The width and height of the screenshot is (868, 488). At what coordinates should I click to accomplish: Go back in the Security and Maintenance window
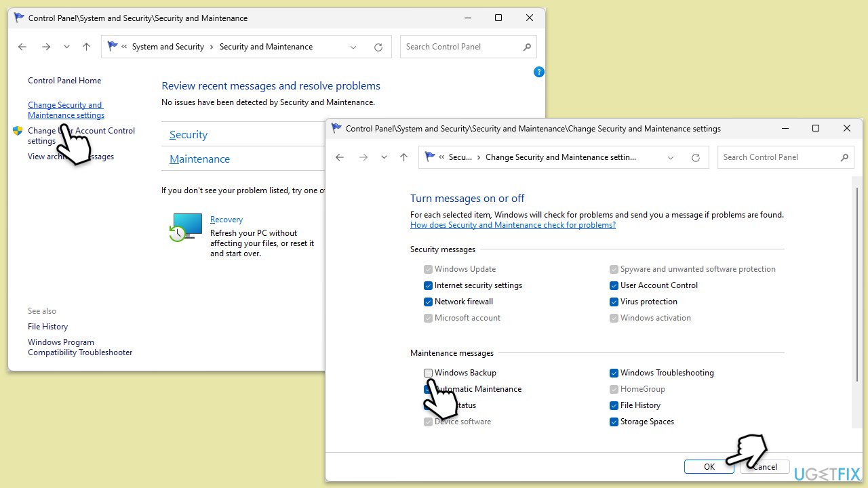[22, 47]
